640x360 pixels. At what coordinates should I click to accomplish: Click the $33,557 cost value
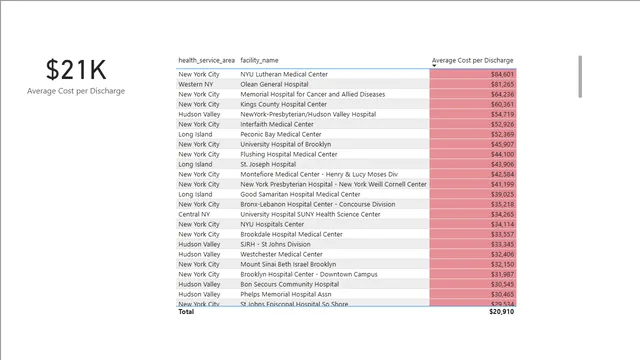pyautogui.click(x=502, y=234)
